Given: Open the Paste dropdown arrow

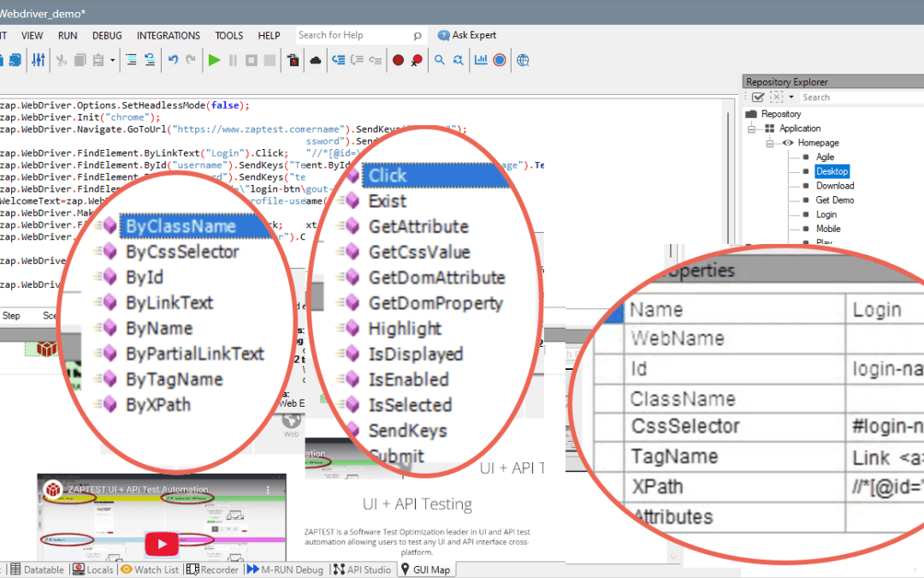Looking at the screenshot, I should (112, 60).
